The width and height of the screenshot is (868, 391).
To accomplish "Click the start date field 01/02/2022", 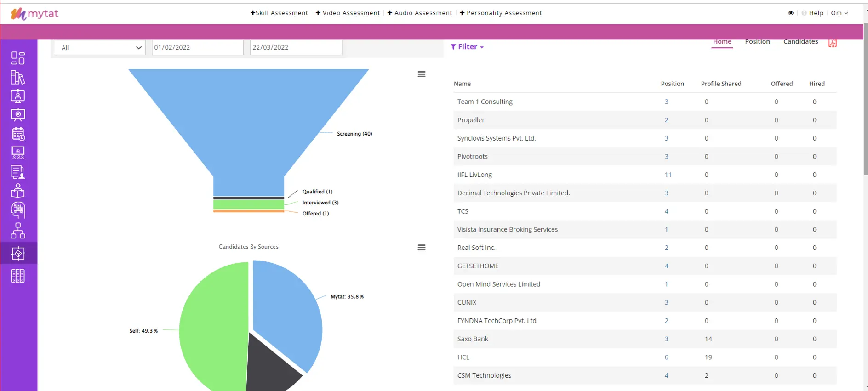I will (197, 48).
